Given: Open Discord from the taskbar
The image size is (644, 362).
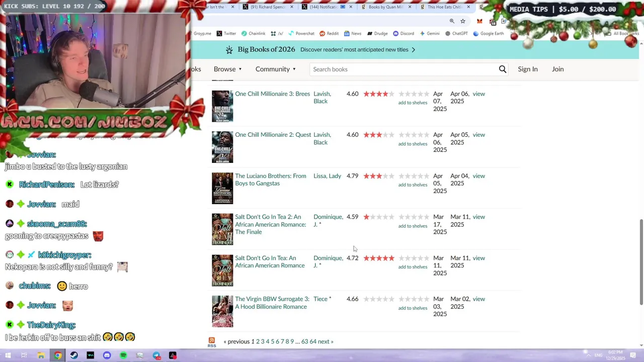Looking at the screenshot, I should (107, 355).
